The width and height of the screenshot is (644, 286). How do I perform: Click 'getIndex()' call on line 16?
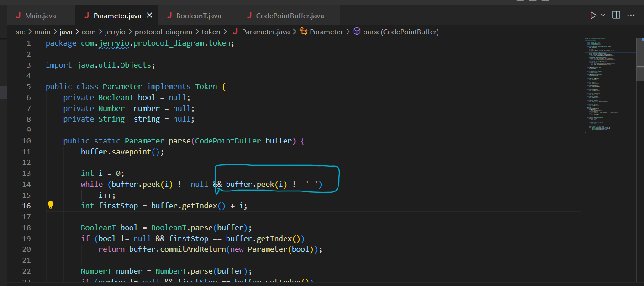coord(204,206)
